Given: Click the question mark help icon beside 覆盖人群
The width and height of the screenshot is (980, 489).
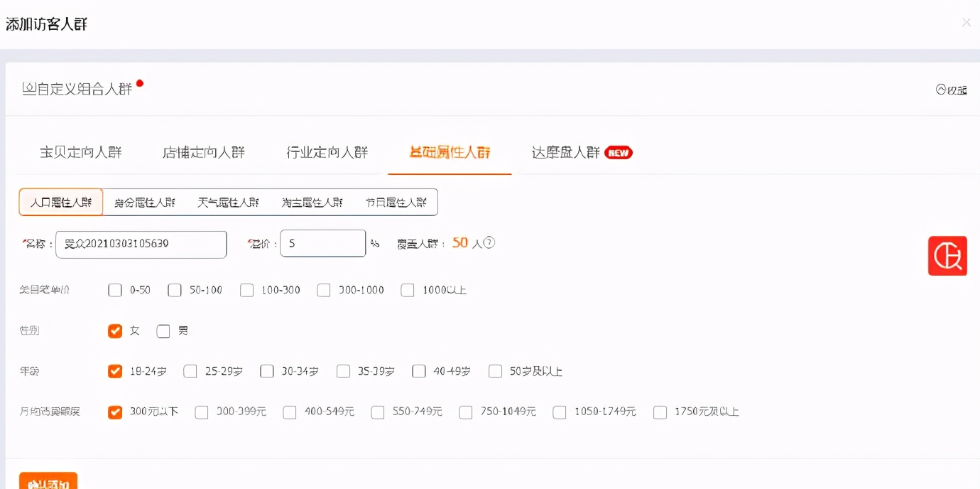Looking at the screenshot, I should pyautogui.click(x=488, y=243).
